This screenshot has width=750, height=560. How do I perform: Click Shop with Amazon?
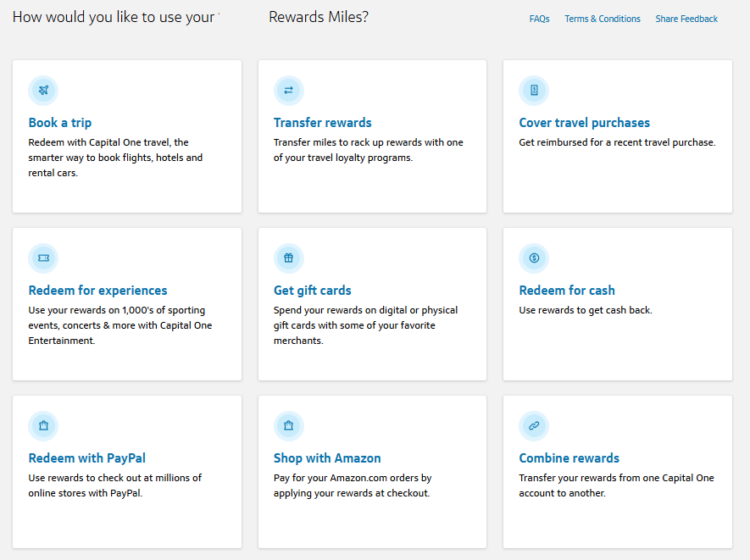(x=327, y=457)
